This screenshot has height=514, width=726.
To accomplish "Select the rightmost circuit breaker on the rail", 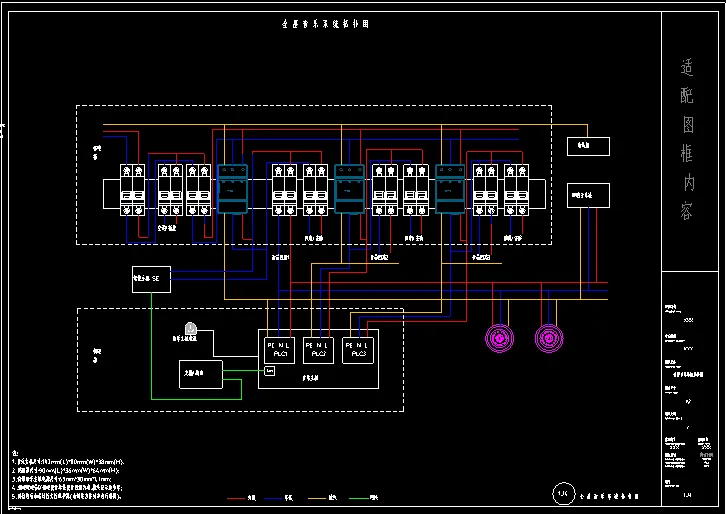I will pyautogui.click(x=516, y=190).
